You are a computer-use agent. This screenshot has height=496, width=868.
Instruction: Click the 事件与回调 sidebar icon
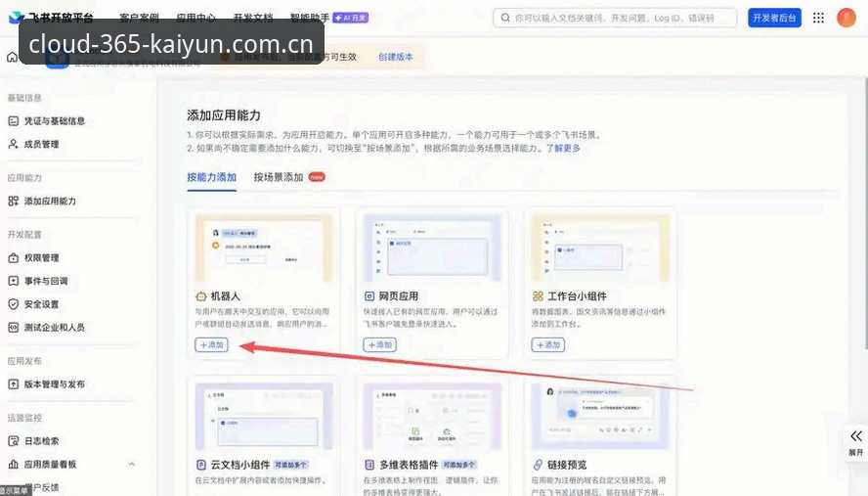point(14,281)
